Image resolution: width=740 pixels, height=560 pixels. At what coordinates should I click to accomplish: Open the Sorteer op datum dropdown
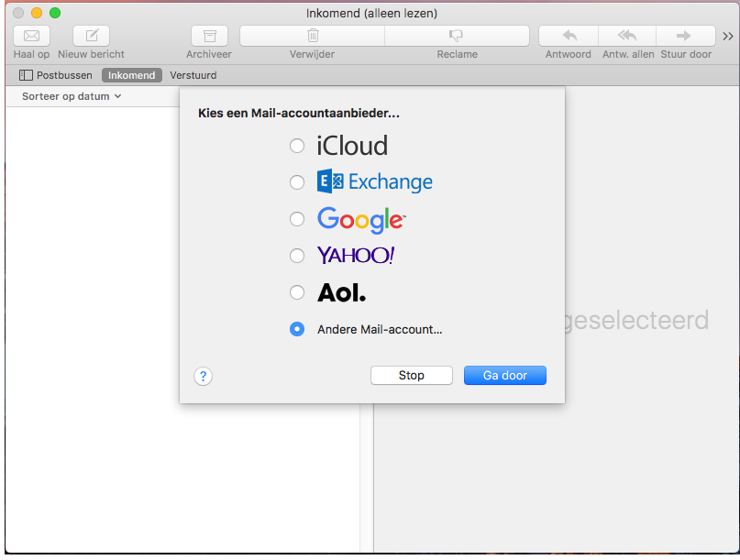click(x=72, y=96)
